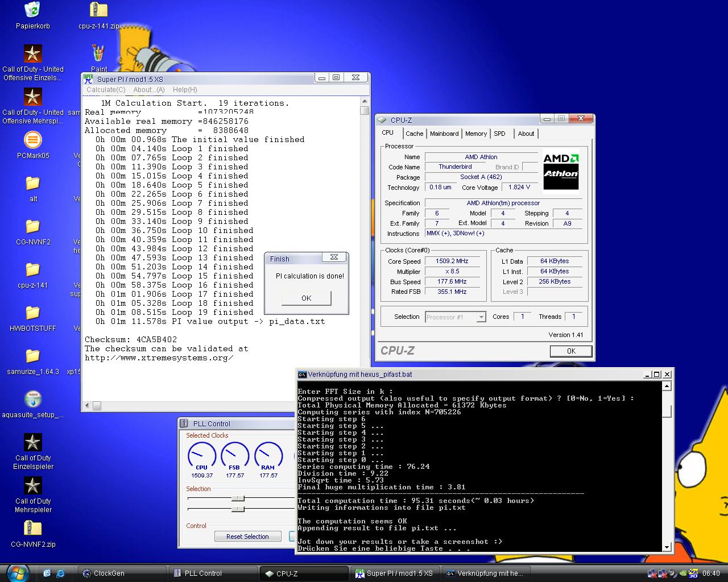Click the Super PI title bar icon

click(88, 78)
